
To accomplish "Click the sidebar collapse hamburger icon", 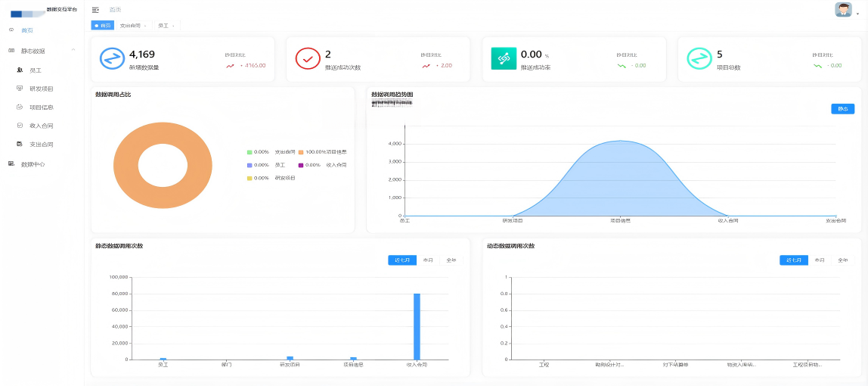I will 95,10.
